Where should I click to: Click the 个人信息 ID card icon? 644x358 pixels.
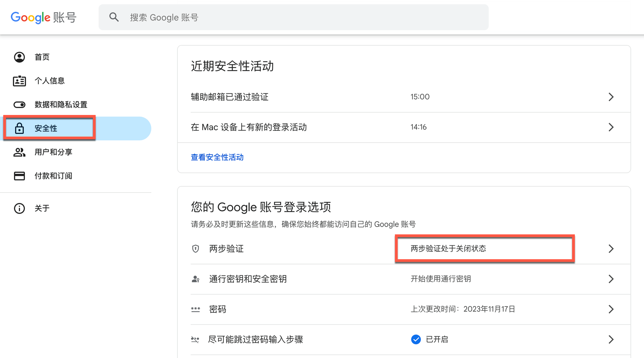19,81
